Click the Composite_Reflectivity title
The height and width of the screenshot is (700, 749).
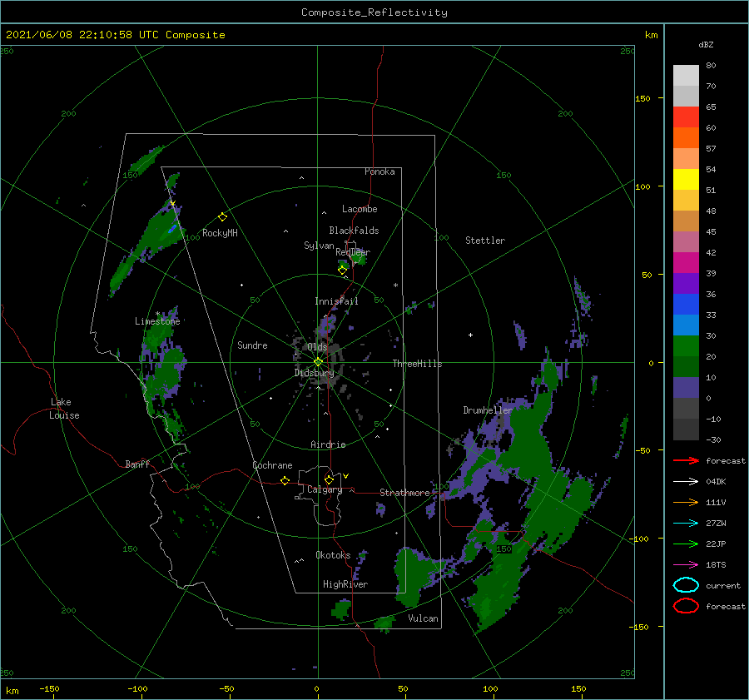point(374,12)
